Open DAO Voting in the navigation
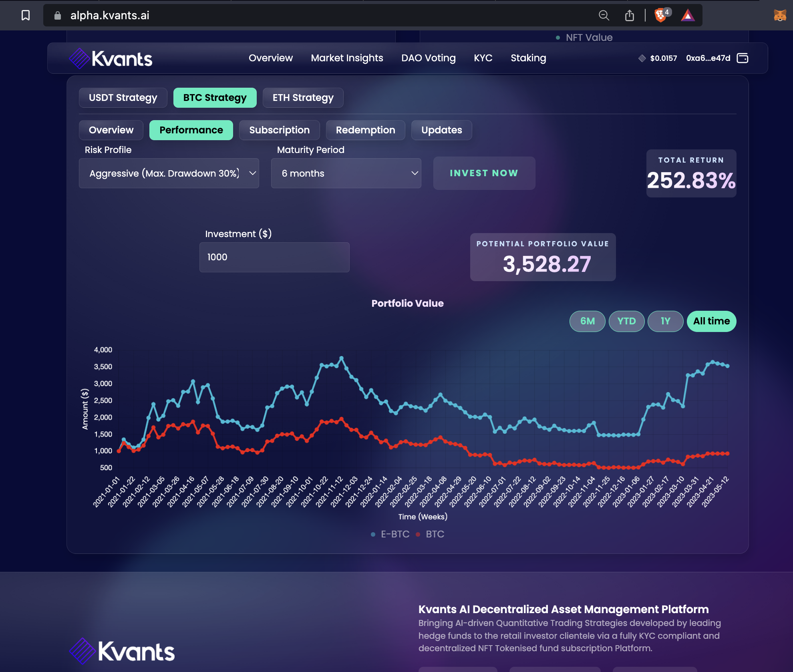This screenshot has width=793, height=672. pos(429,58)
